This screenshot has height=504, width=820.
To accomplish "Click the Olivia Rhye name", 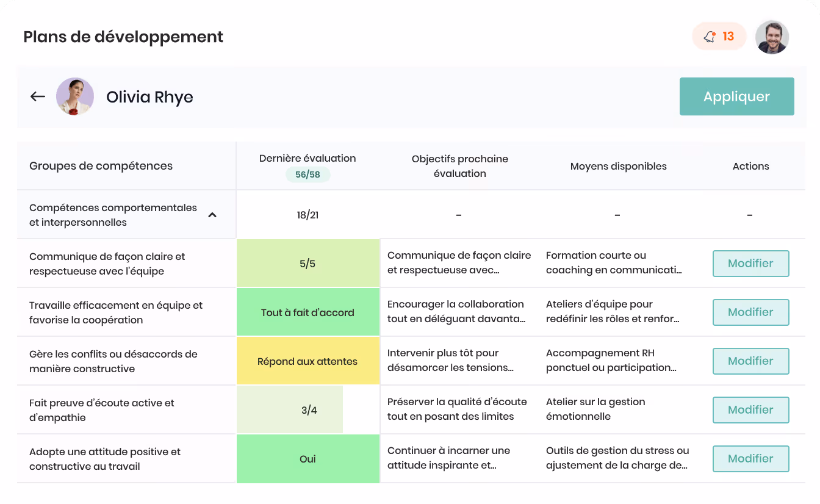I will (x=149, y=97).
